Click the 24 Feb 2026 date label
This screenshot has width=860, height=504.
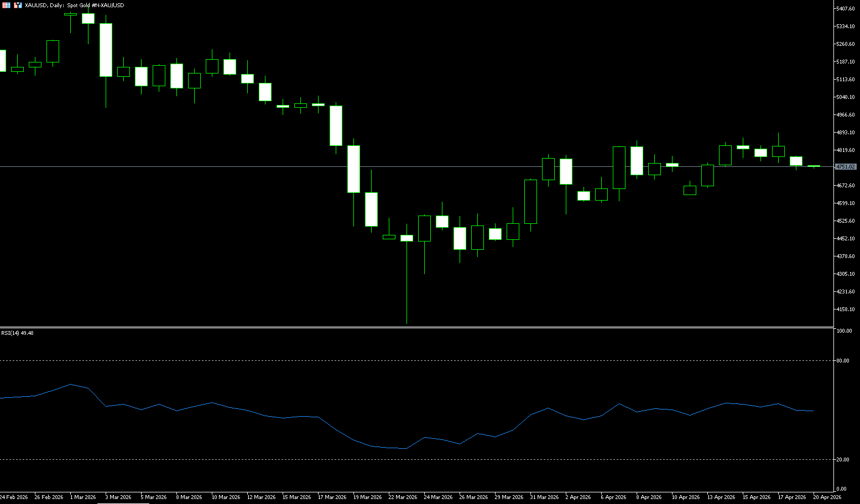pyautogui.click(x=14, y=497)
